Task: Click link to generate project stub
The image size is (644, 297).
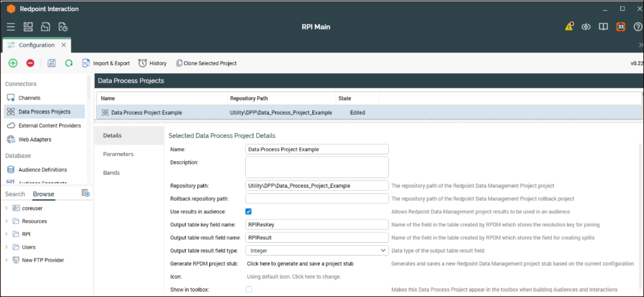Action: 300,263
